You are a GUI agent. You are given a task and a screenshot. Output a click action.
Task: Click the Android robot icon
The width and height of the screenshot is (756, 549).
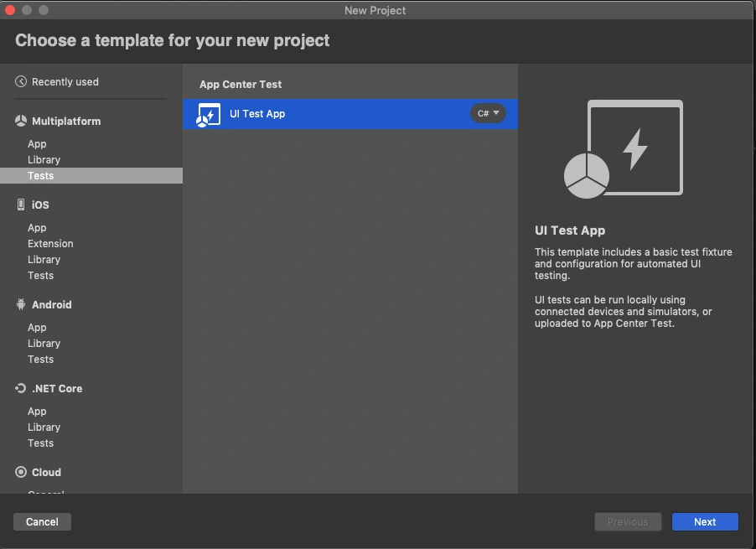pyautogui.click(x=21, y=304)
